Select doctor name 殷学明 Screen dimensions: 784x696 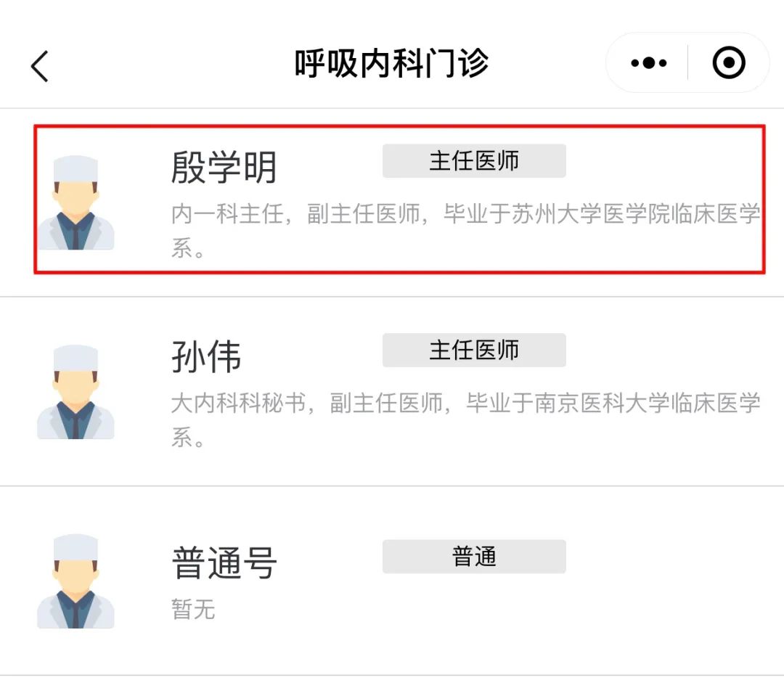tap(224, 168)
